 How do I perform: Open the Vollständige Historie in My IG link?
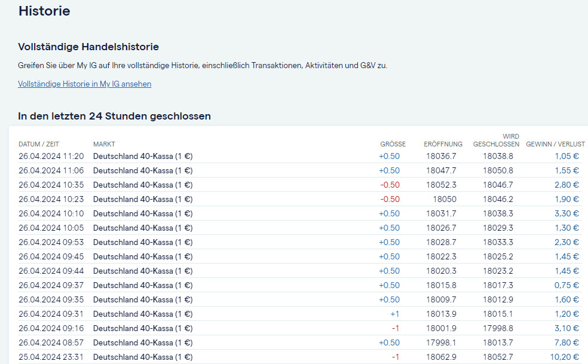pyautogui.click(x=84, y=84)
